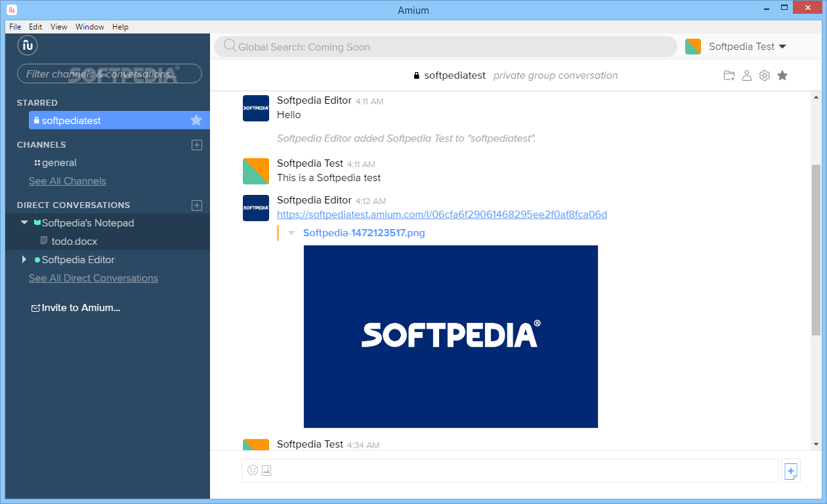The image size is (827, 504).
Task: Open the Edit menu
Action: [35, 27]
